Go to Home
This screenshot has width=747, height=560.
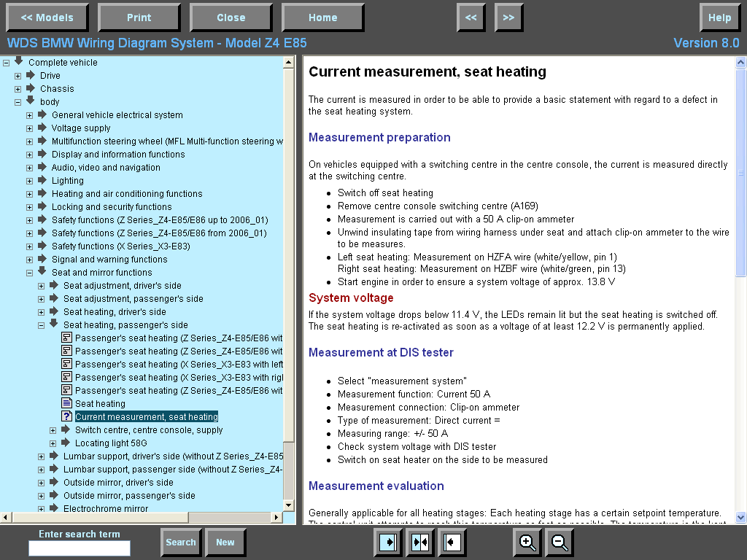[x=323, y=17]
